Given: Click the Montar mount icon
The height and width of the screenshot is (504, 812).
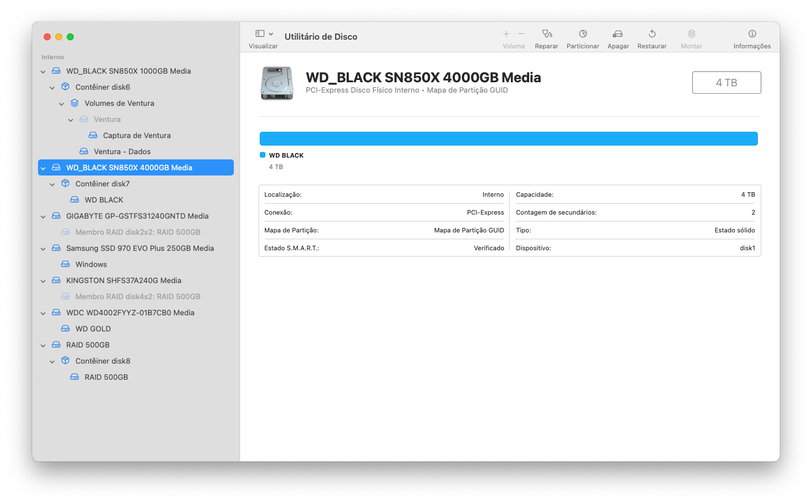Looking at the screenshot, I should coord(692,34).
